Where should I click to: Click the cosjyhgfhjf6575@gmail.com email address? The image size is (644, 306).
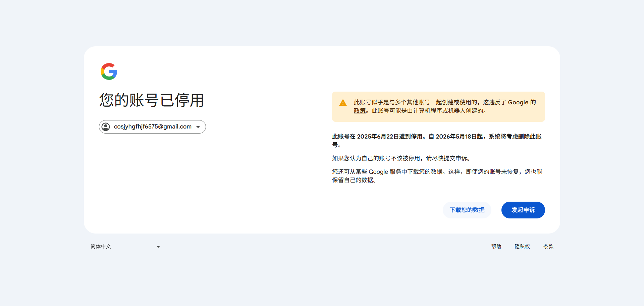[153, 127]
